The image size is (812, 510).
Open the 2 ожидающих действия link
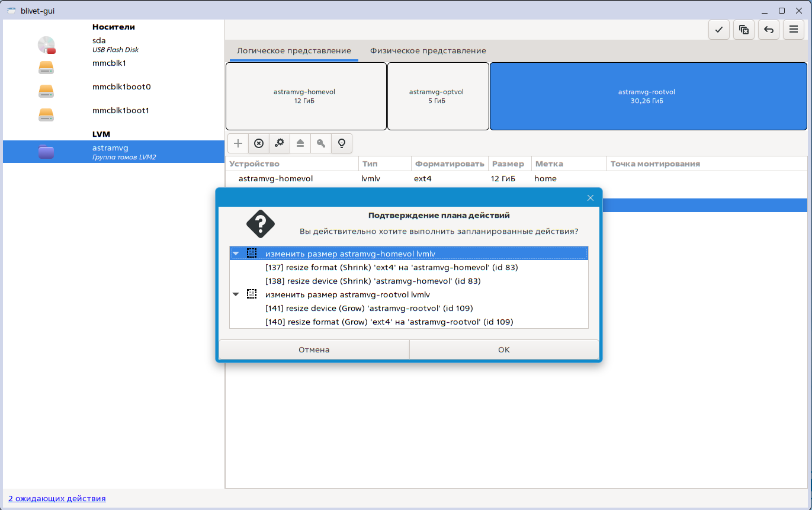point(57,499)
